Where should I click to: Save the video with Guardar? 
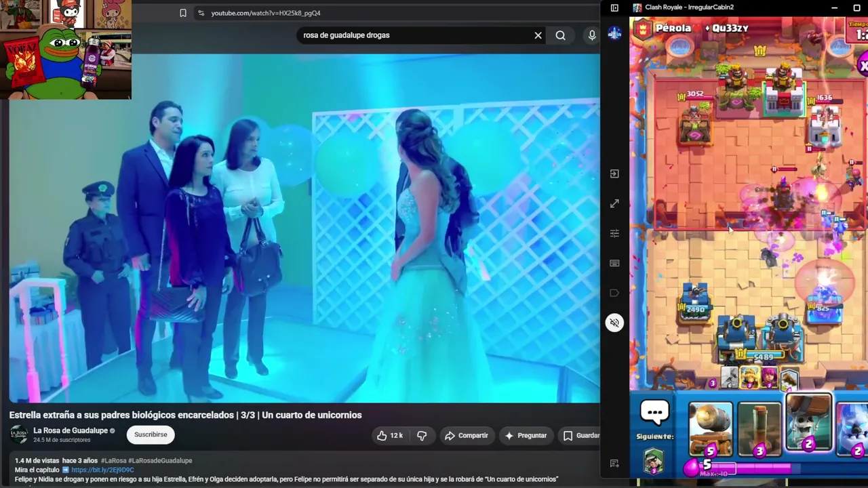pyautogui.click(x=580, y=435)
